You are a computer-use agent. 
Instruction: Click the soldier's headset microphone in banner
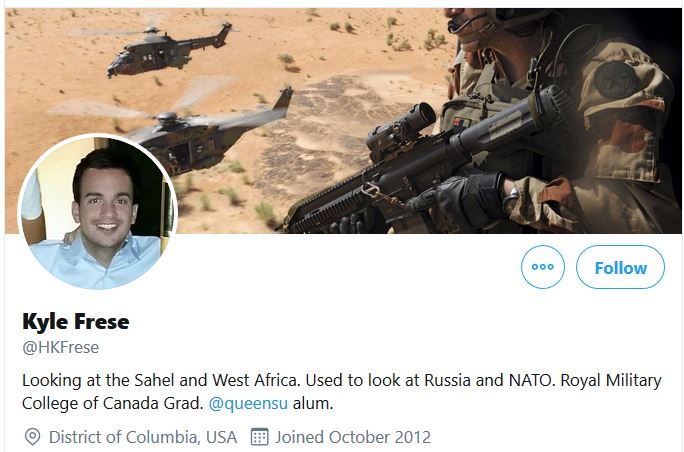[467, 24]
